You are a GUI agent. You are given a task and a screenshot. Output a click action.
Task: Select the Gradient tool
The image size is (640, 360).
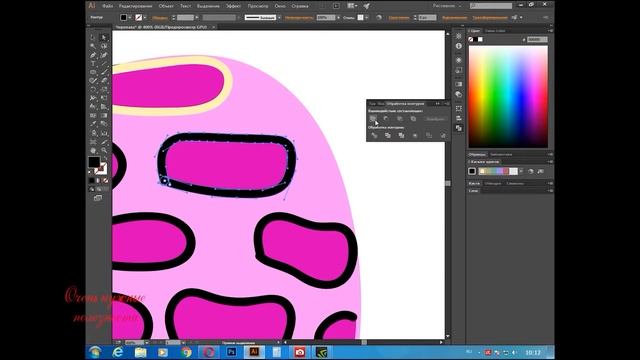[x=104, y=115]
